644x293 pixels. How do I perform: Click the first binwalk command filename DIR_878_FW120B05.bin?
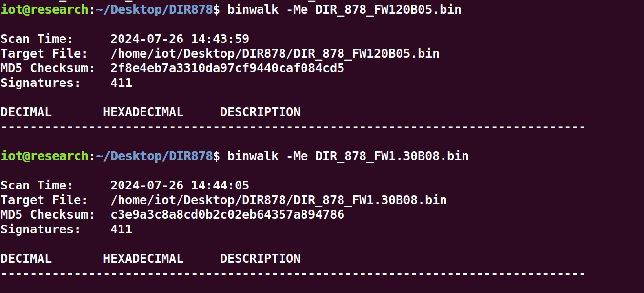tap(388, 9)
